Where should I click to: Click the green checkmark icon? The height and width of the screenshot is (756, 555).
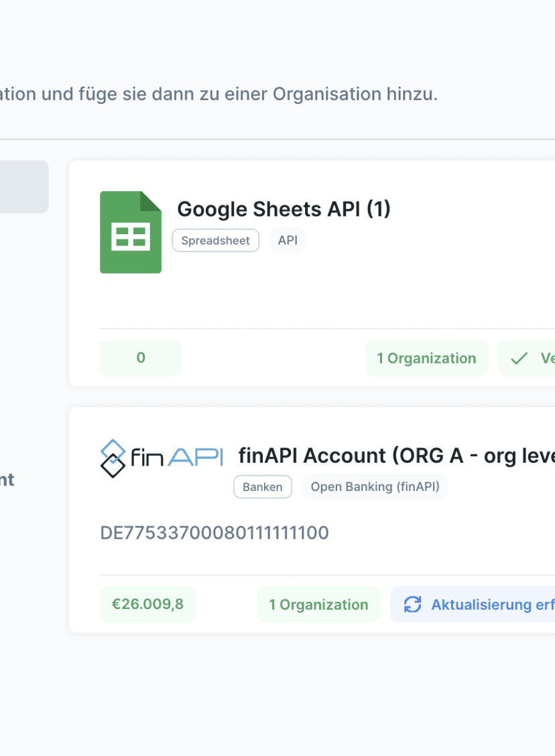pos(519,358)
